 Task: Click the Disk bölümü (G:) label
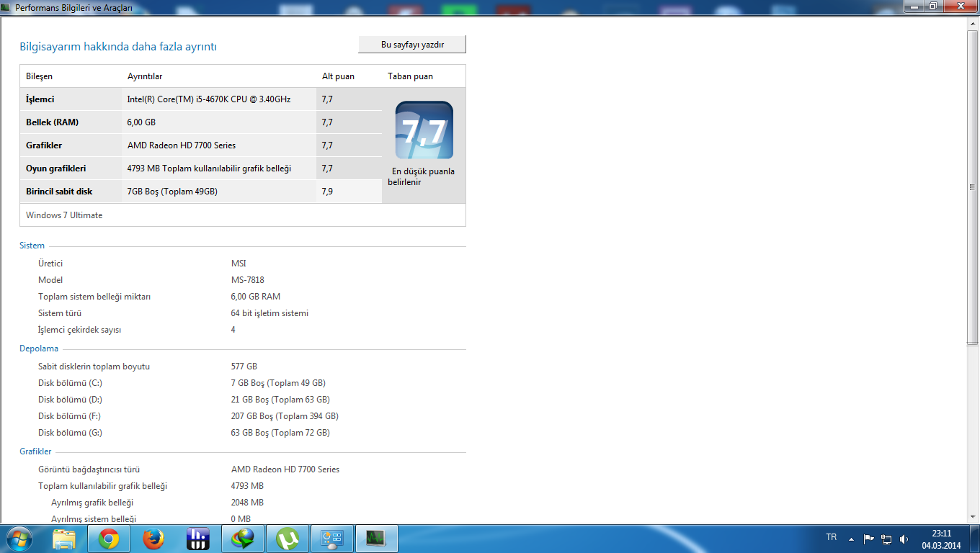[x=70, y=433]
